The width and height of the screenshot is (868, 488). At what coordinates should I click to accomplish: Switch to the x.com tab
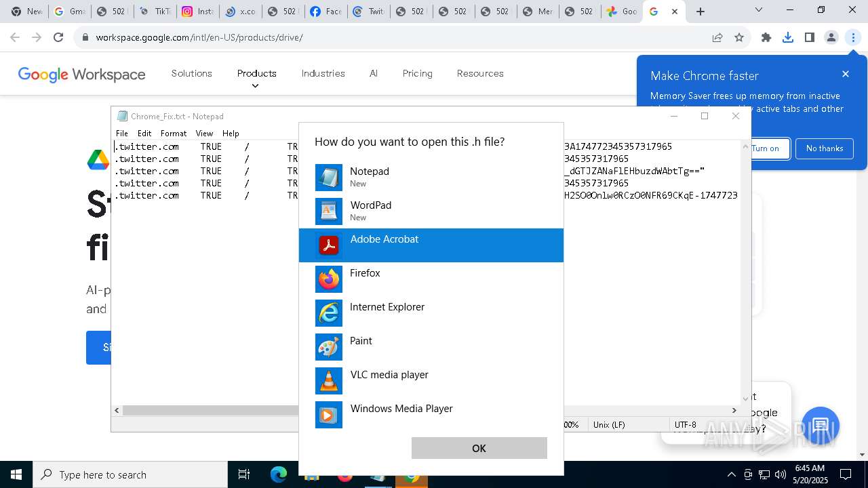pos(240,12)
